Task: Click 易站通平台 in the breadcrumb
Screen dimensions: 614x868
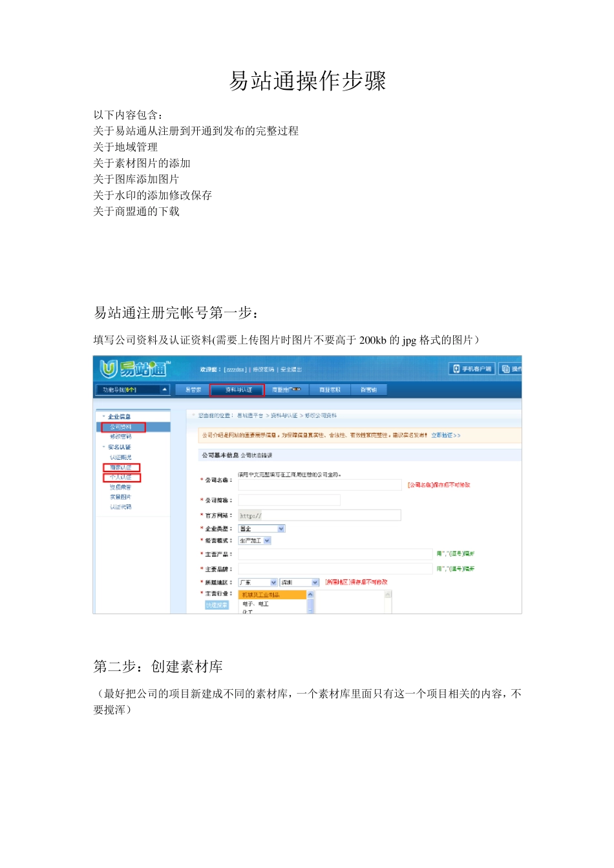Action: point(250,415)
